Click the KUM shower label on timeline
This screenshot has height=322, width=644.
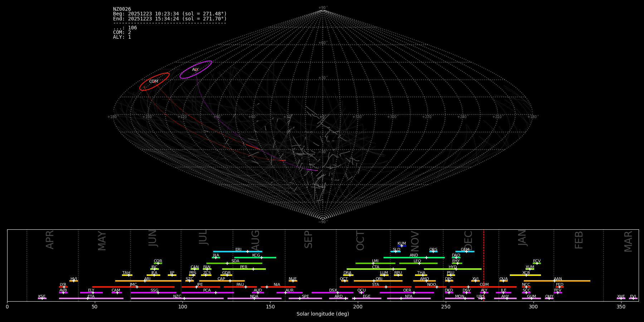[x=402, y=244]
